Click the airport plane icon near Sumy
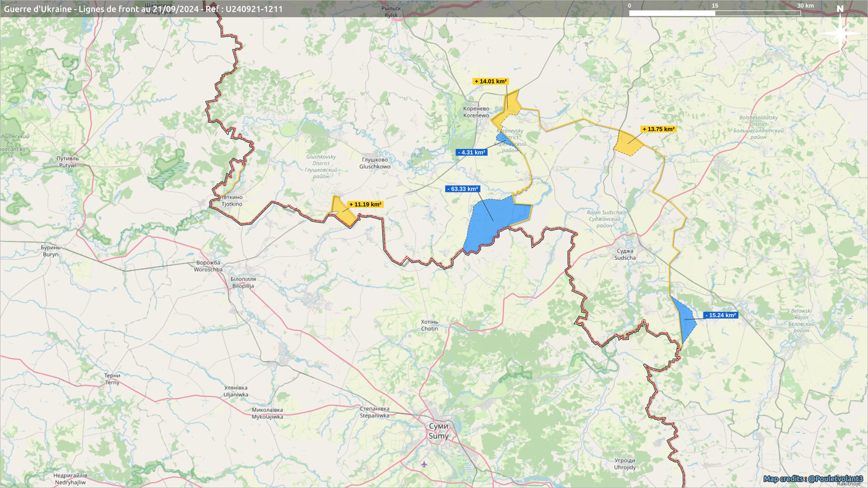The height and width of the screenshot is (488, 868). (x=424, y=464)
